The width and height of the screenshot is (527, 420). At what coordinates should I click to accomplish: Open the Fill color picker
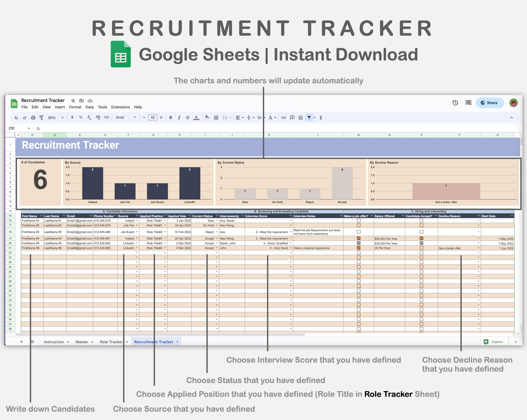(206, 117)
